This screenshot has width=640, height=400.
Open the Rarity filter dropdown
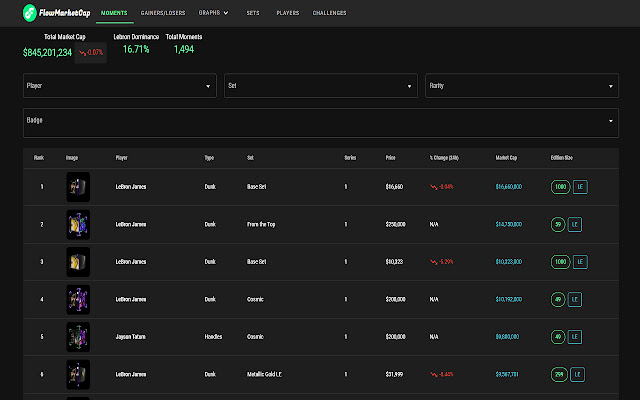click(522, 86)
